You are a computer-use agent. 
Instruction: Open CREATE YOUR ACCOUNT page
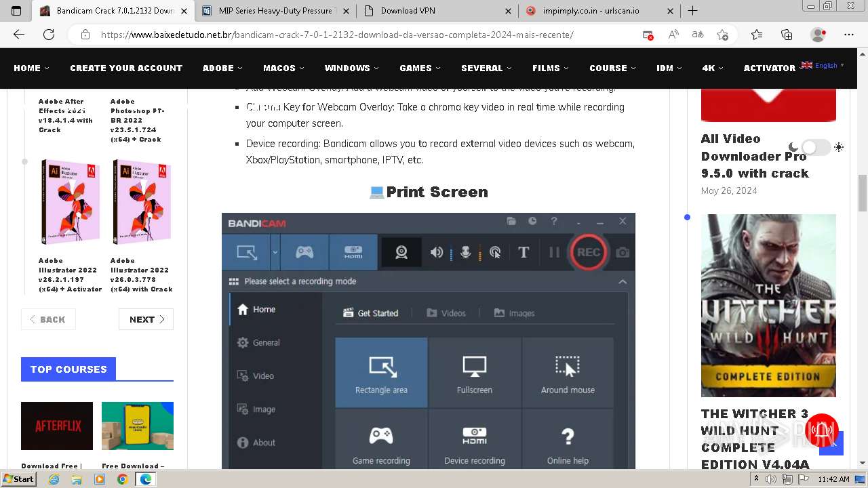(x=126, y=68)
